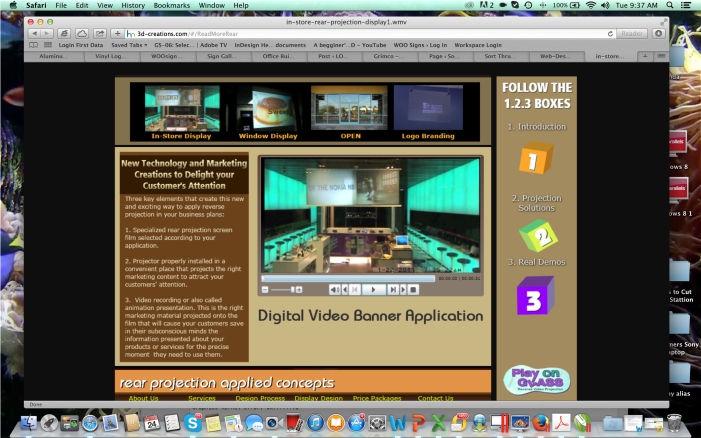Screen dimensions: 701x438
Task: Skip to next track in video player
Action: [393, 290]
